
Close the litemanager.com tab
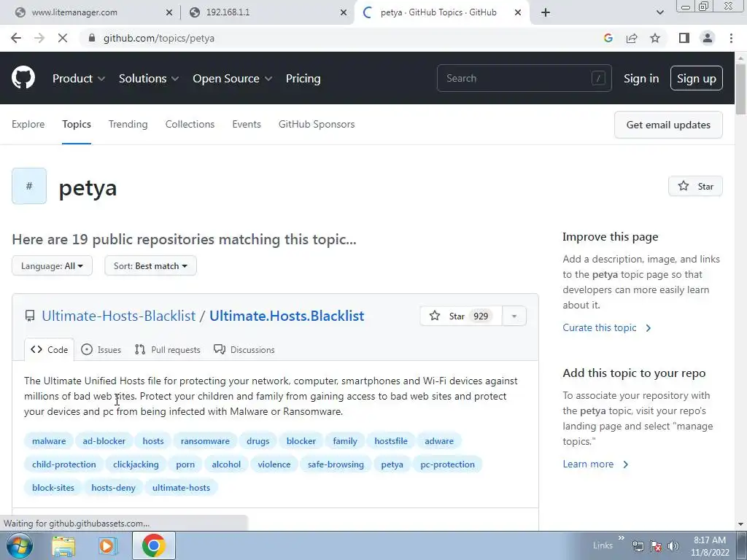(169, 12)
